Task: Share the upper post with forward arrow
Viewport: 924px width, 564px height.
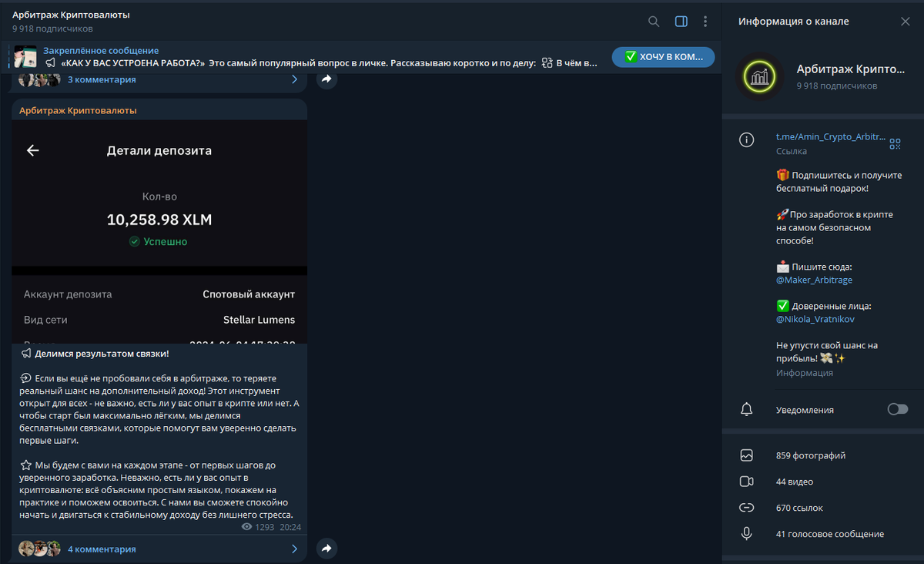Action: [326, 79]
